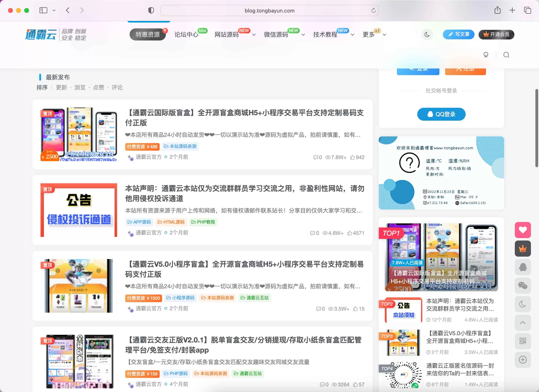Viewport: 539px width, 392px height.
Task: Open the TOP1 ranking card thumbnail
Action: [441, 257]
